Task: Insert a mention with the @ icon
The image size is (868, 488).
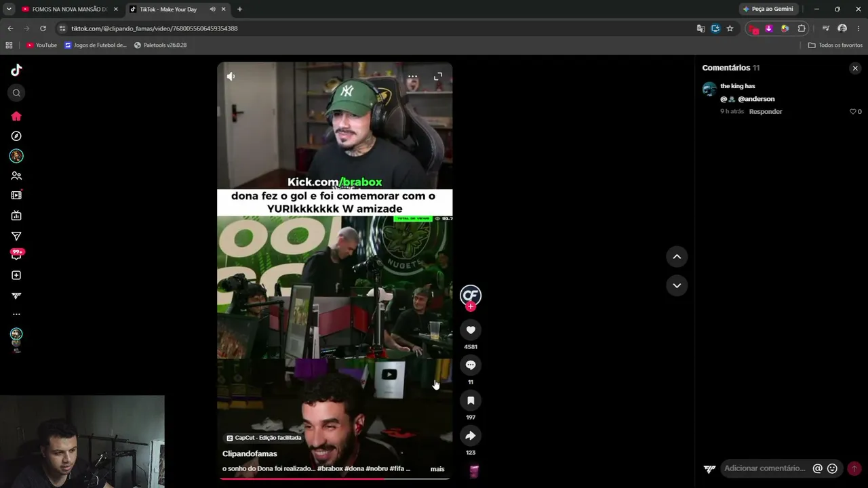Action: (x=818, y=468)
